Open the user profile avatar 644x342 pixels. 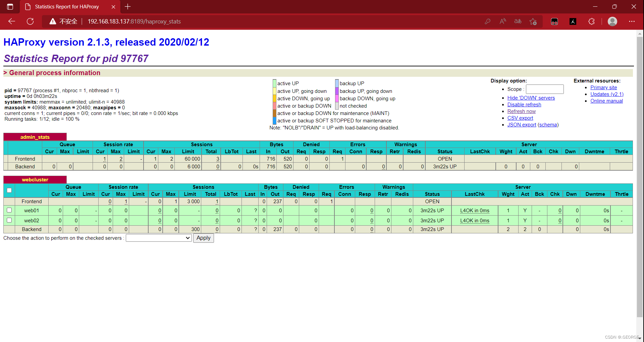pos(612,21)
